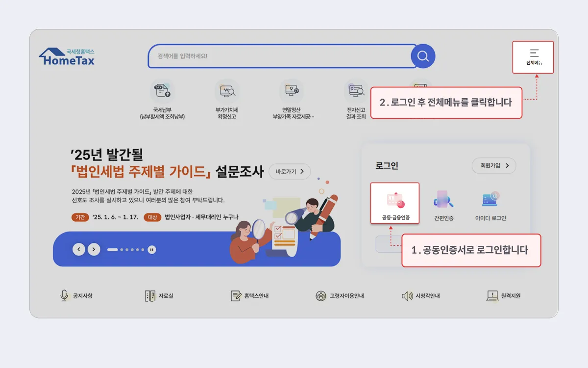Click the 바로가기 button on banner
The width and height of the screenshot is (588, 368).
290,171
